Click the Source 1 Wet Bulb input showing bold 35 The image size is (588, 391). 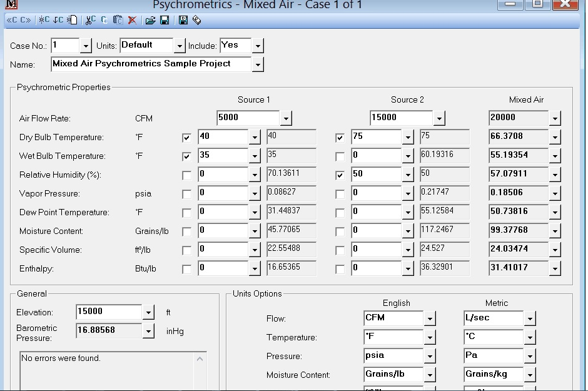[x=223, y=156]
